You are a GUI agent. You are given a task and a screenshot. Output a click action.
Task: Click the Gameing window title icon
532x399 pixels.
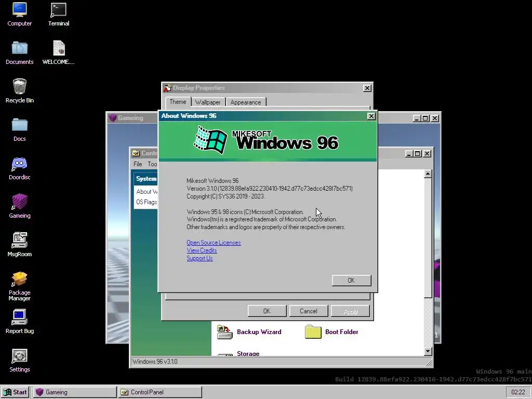click(113, 118)
